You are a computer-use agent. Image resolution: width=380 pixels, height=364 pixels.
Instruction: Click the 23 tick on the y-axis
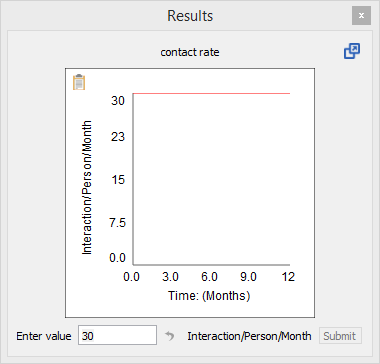click(118, 137)
